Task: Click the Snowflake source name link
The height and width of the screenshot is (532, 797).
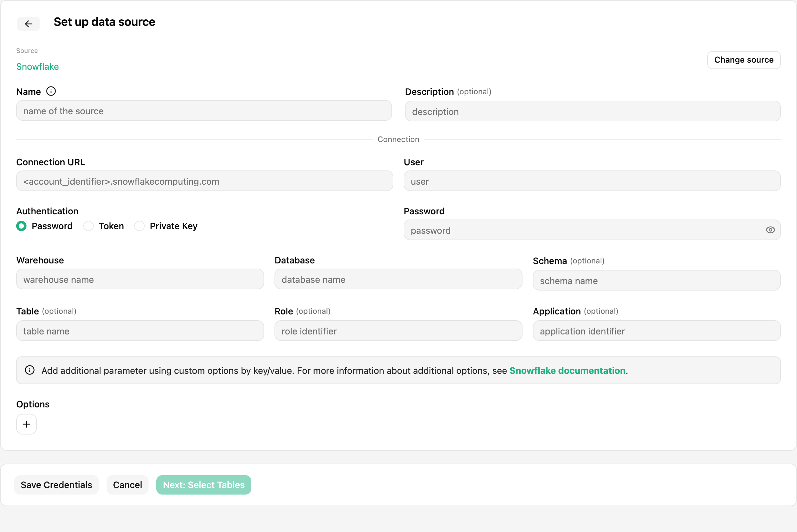Action: 37,66
